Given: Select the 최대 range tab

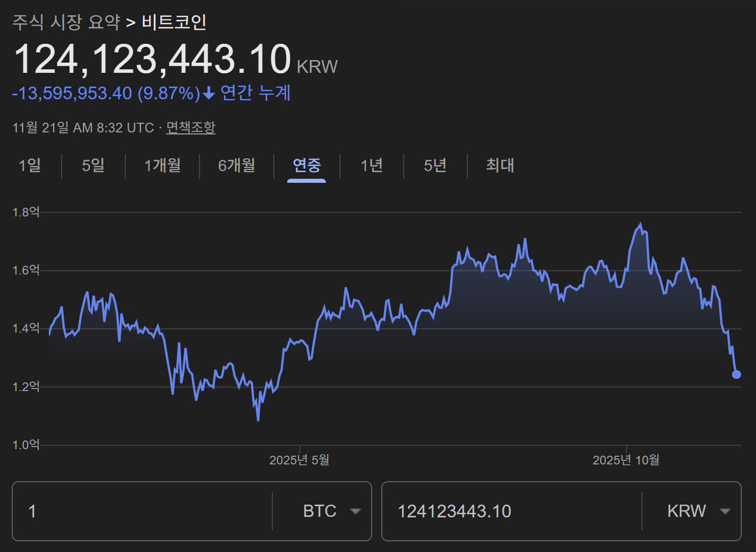Looking at the screenshot, I should click(500, 165).
